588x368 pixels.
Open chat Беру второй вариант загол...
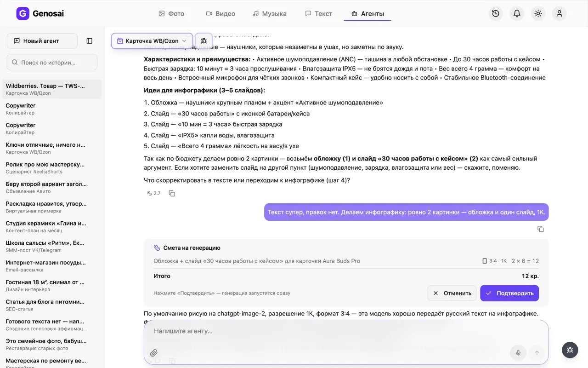[52, 188]
